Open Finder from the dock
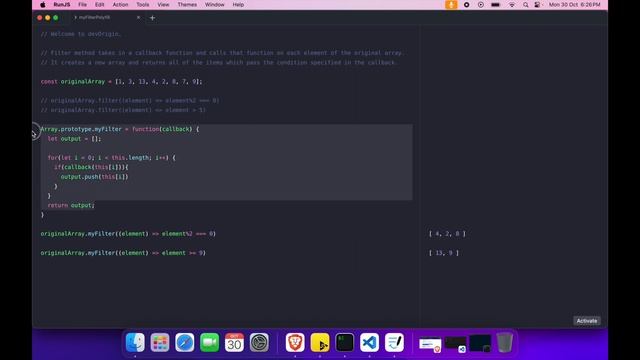 pyautogui.click(x=135, y=342)
